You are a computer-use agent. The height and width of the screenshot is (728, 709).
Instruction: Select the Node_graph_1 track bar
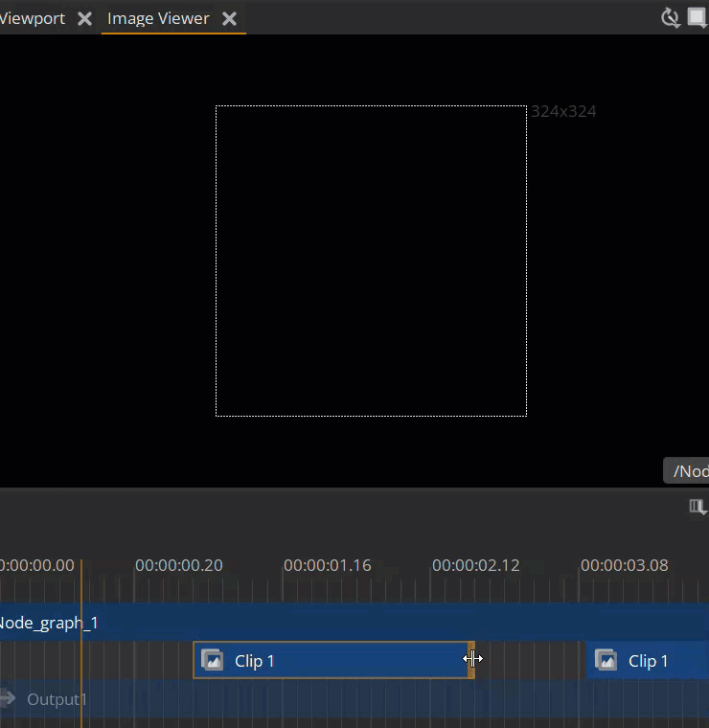354,623
